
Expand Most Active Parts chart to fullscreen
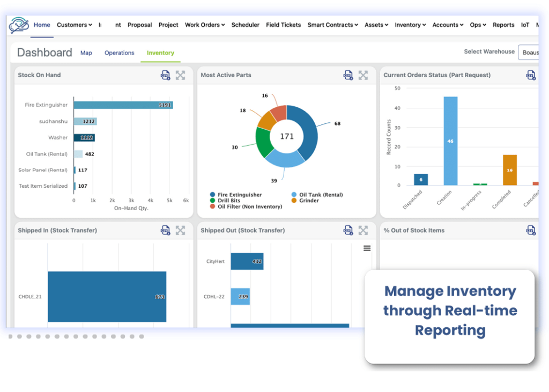tap(363, 75)
